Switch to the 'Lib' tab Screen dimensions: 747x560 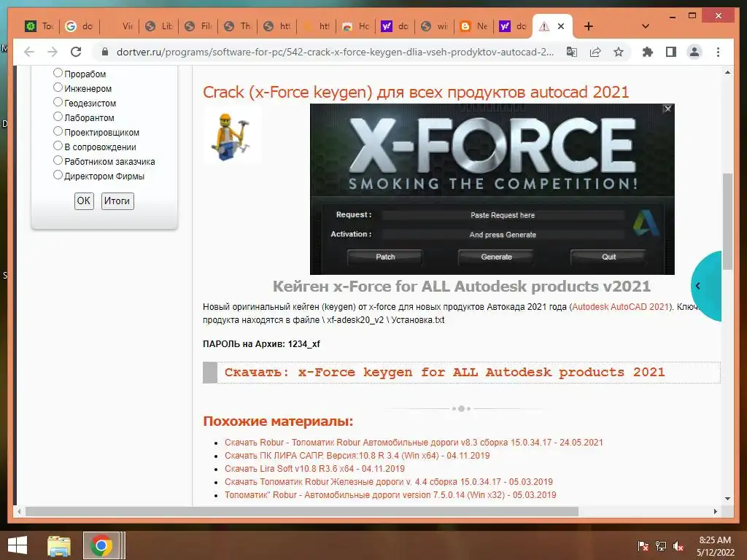click(x=158, y=26)
